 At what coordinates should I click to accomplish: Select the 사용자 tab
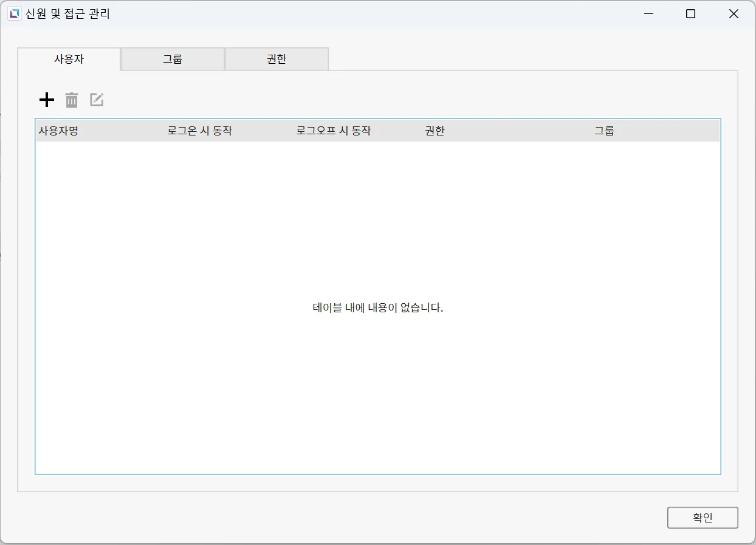(69, 59)
